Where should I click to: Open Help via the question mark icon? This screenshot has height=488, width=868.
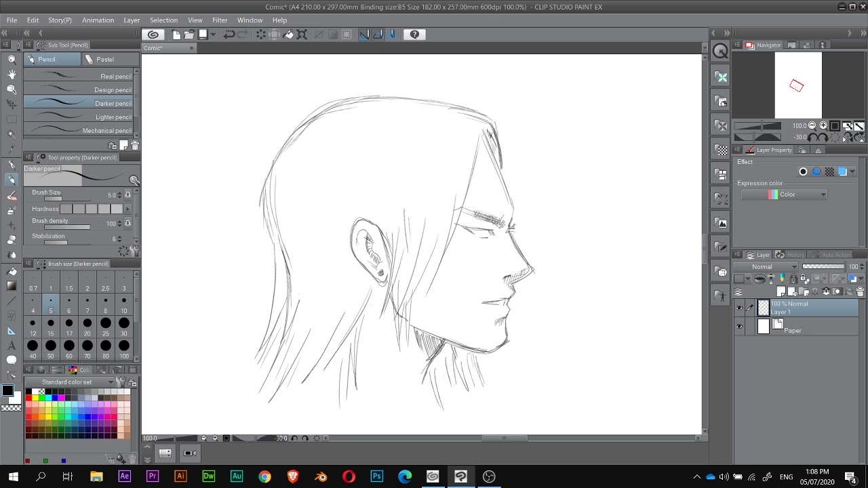point(414,35)
